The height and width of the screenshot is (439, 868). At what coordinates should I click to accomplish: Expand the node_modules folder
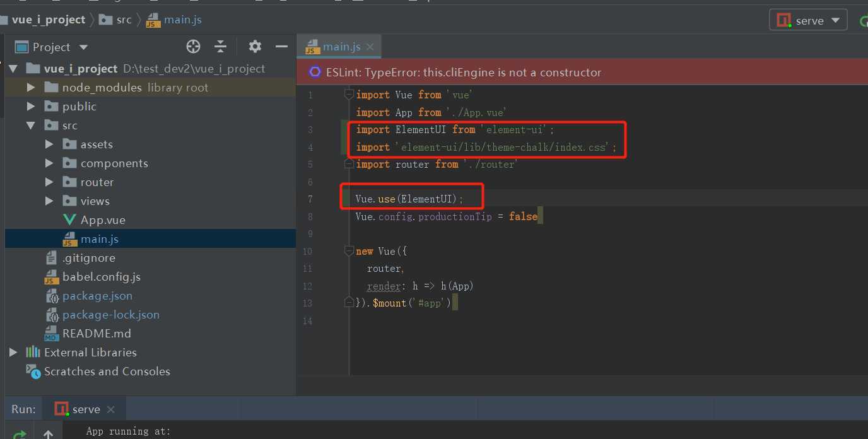point(31,88)
